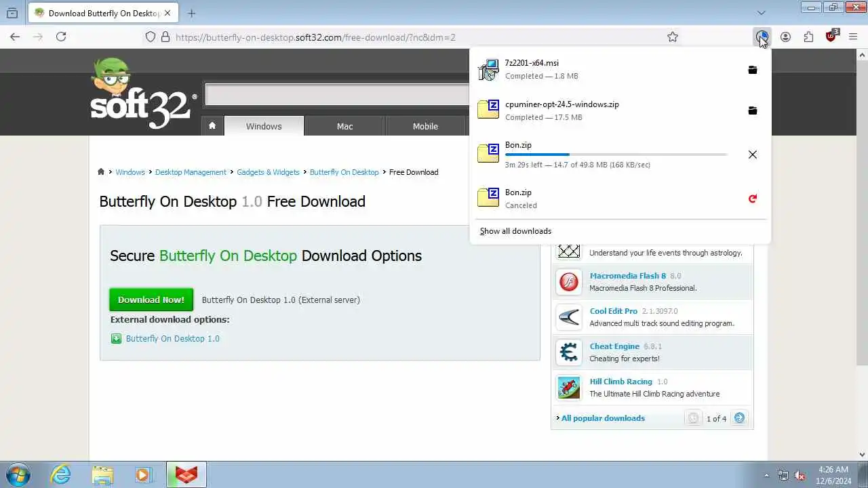Open the Firefox application menu
Screen dimensions: 868x488
pos(854,37)
